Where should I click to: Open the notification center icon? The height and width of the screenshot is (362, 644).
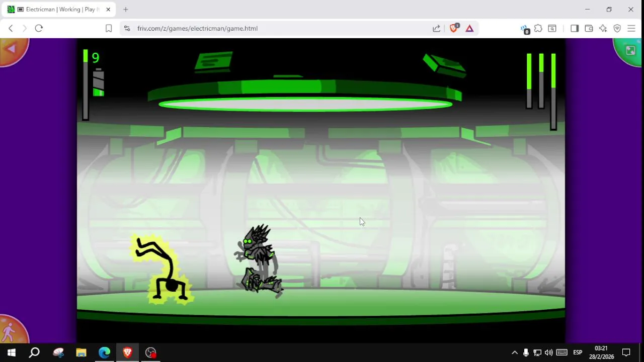click(x=626, y=352)
